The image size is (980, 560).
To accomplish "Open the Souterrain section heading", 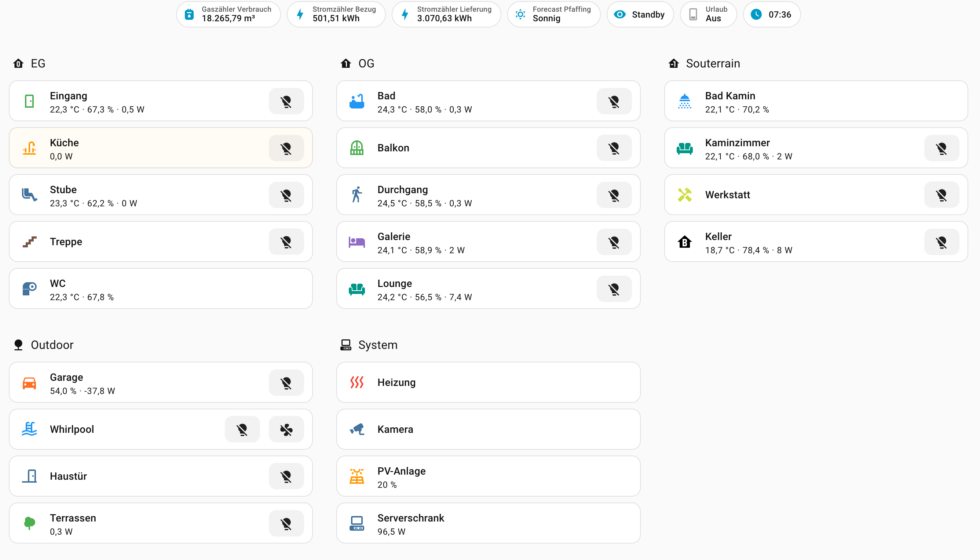I will coord(712,63).
